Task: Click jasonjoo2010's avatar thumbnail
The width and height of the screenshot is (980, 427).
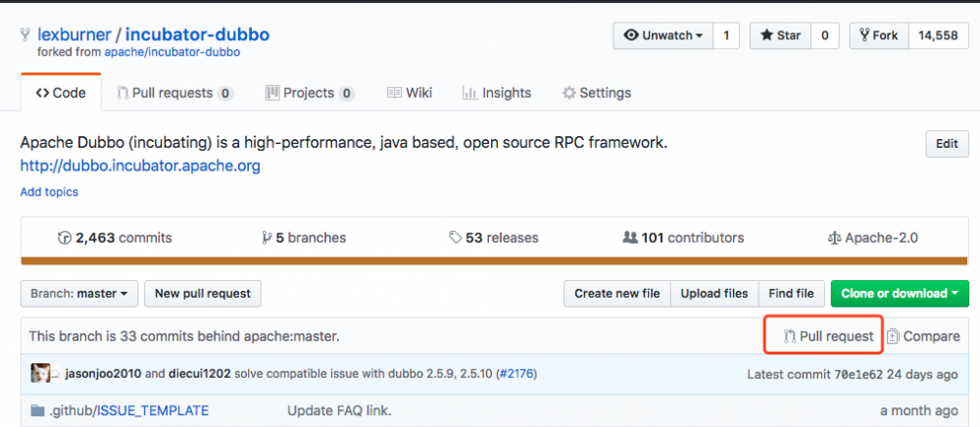Action: (40, 373)
